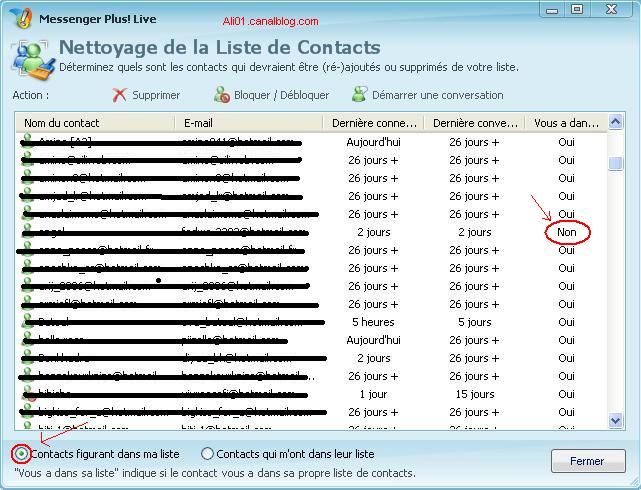This screenshot has height=490, width=641.
Task: Close the window with the X button
Action: tap(611, 9)
